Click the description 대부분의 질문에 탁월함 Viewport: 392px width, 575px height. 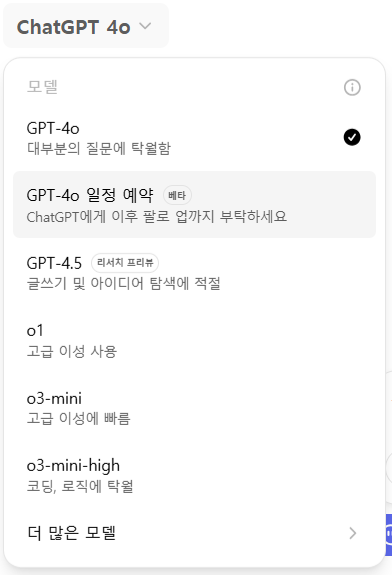pyautogui.click(x=99, y=149)
